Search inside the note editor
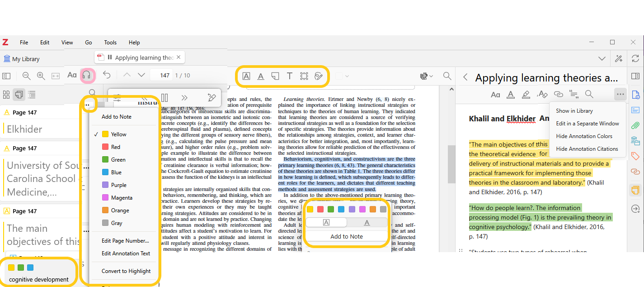644x287 pixels. [589, 94]
